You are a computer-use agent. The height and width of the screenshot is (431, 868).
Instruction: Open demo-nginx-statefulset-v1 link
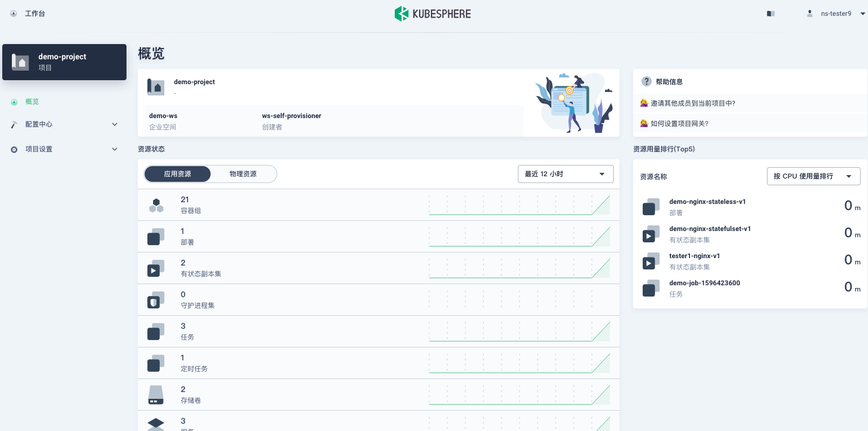click(x=710, y=229)
